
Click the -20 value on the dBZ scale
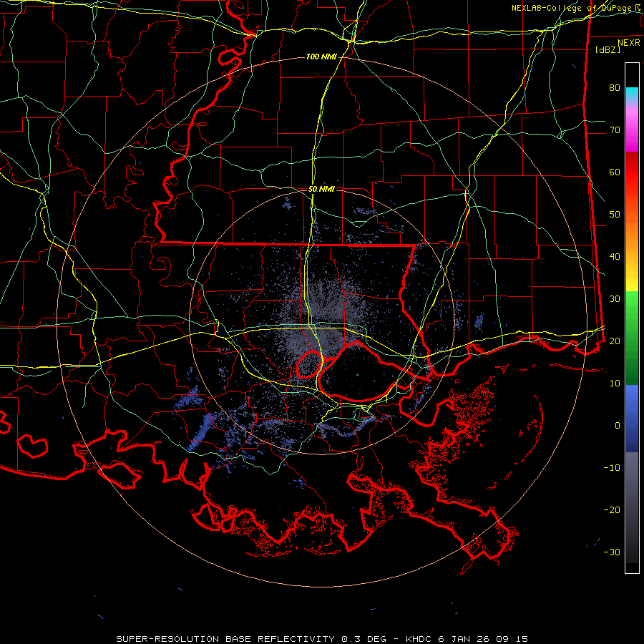tap(612, 509)
